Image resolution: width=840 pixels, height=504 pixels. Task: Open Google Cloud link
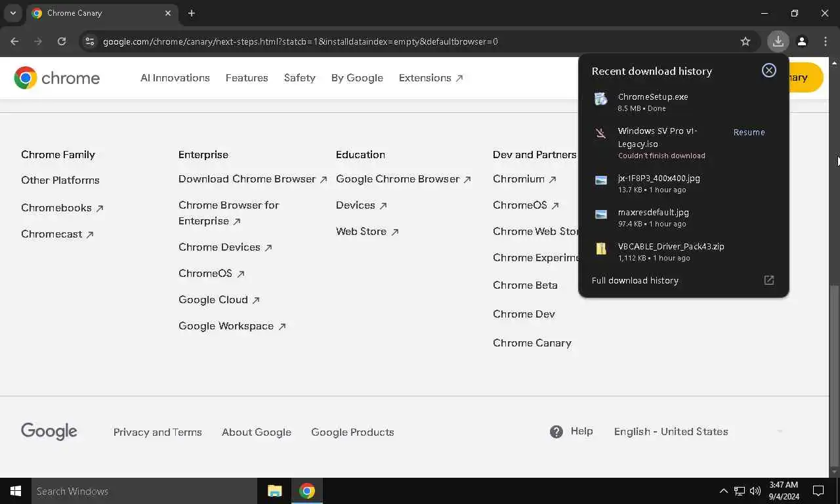(219, 300)
